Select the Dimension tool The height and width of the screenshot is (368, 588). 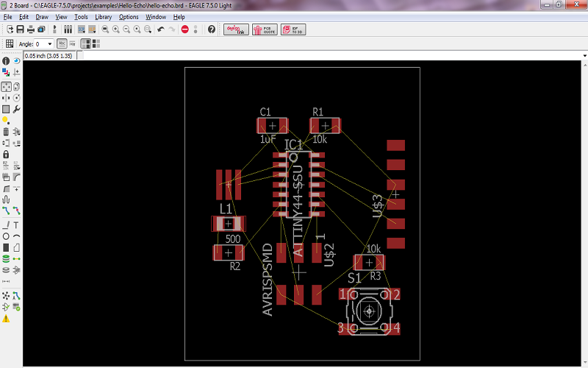tap(6, 281)
